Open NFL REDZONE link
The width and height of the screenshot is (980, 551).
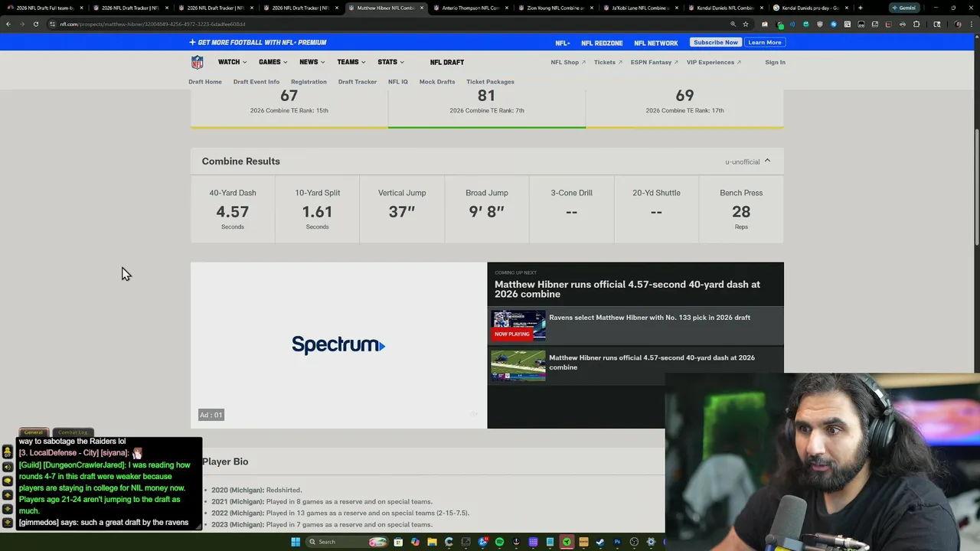pyautogui.click(x=602, y=43)
